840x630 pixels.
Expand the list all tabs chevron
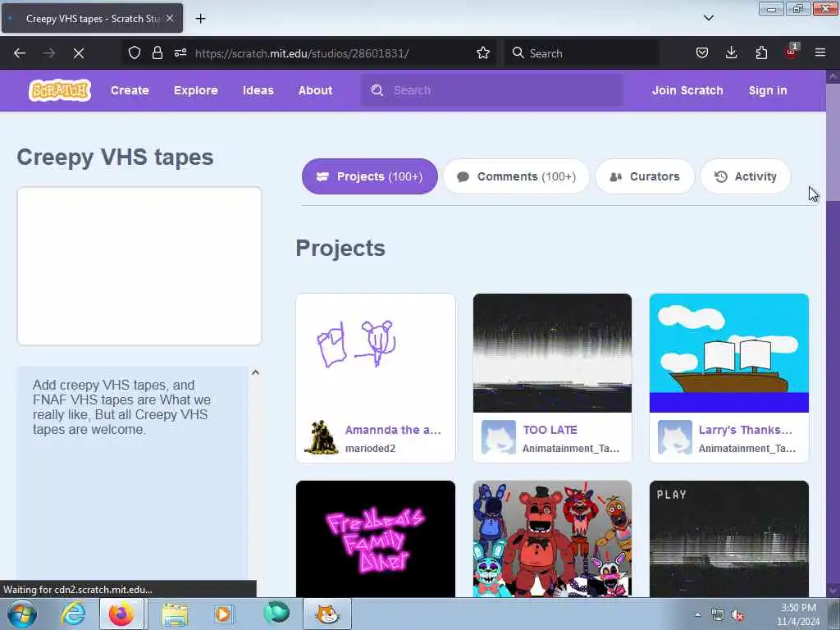(x=708, y=18)
